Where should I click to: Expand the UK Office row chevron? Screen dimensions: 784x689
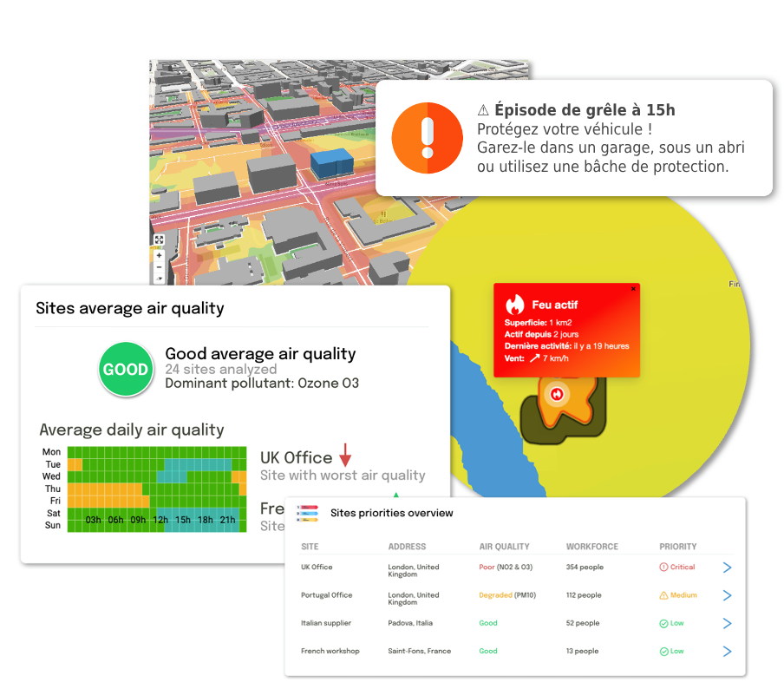(727, 568)
